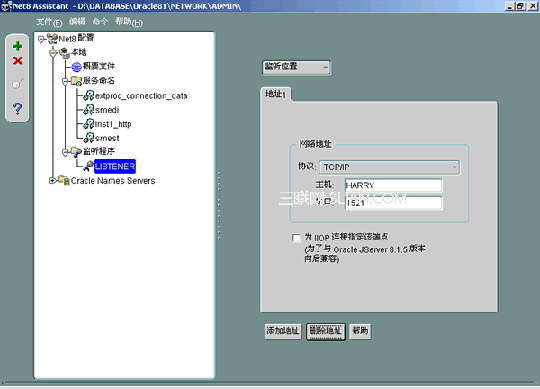Click the test connection icon in sidebar

click(17, 84)
